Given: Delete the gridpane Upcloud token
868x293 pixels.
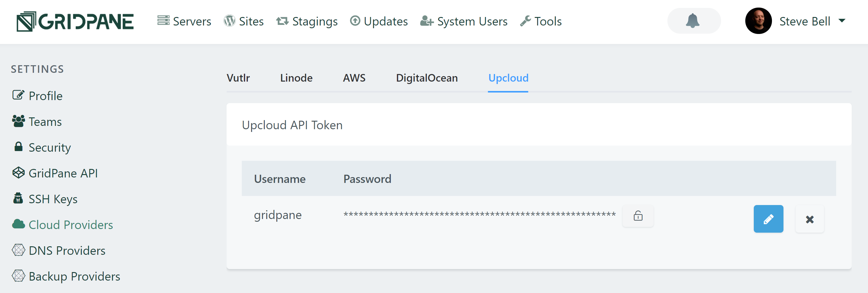Looking at the screenshot, I should [x=810, y=219].
